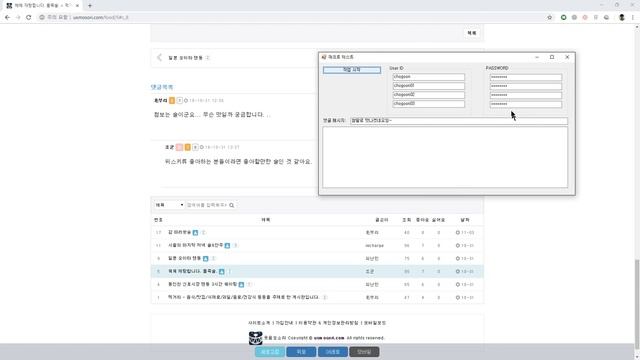Click the browser address bar
This screenshot has height=360, width=640.
(x=294, y=18)
